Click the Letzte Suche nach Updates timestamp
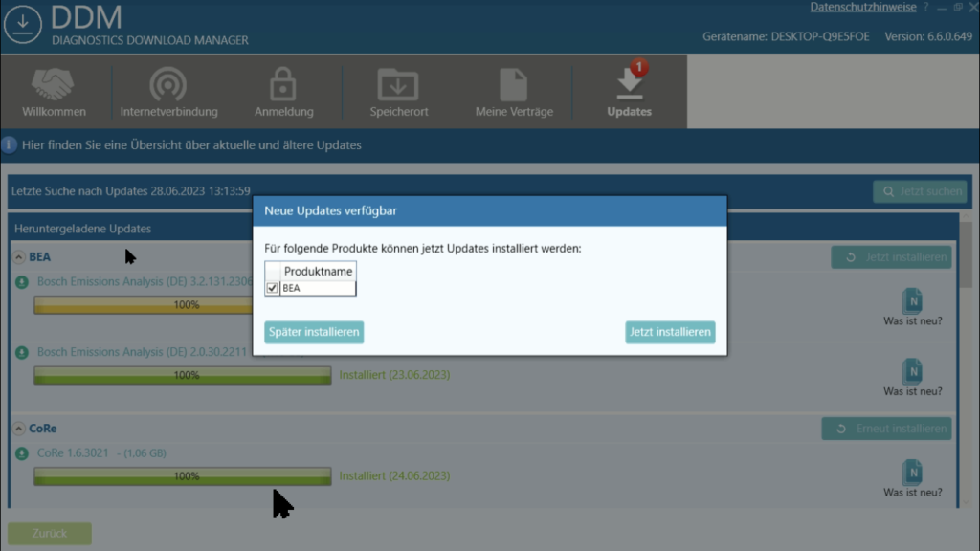The image size is (980, 551). (x=130, y=191)
